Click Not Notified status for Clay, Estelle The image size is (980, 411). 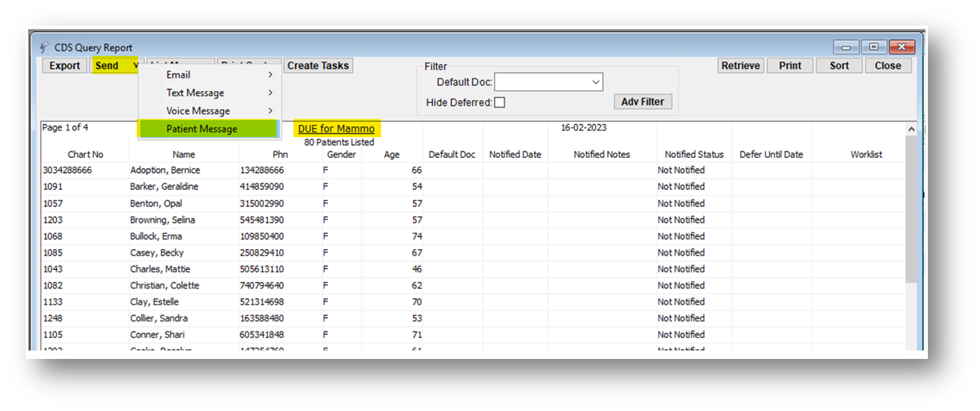pyautogui.click(x=681, y=302)
